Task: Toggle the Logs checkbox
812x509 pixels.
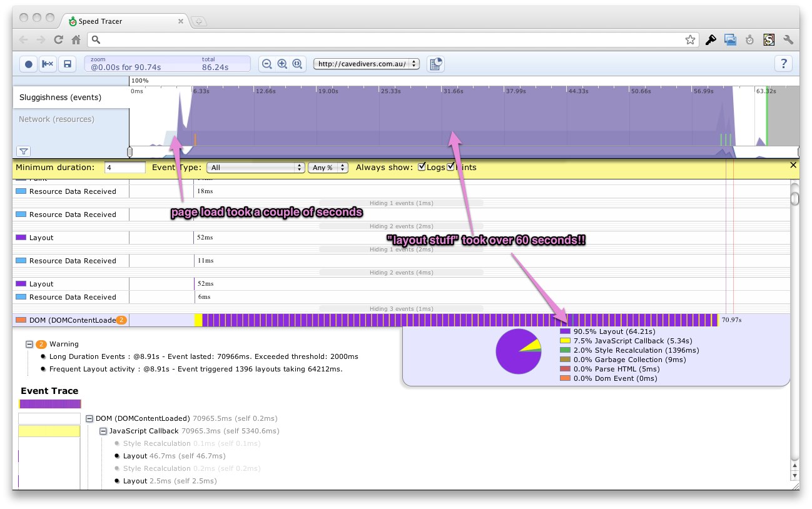Action: coord(422,167)
